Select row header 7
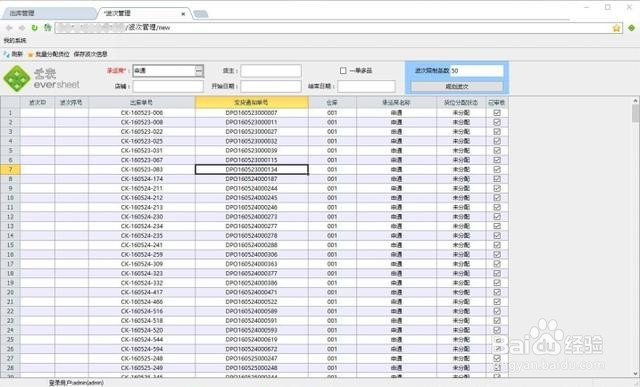The image size is (640, 387). click(x=10, y=169)
